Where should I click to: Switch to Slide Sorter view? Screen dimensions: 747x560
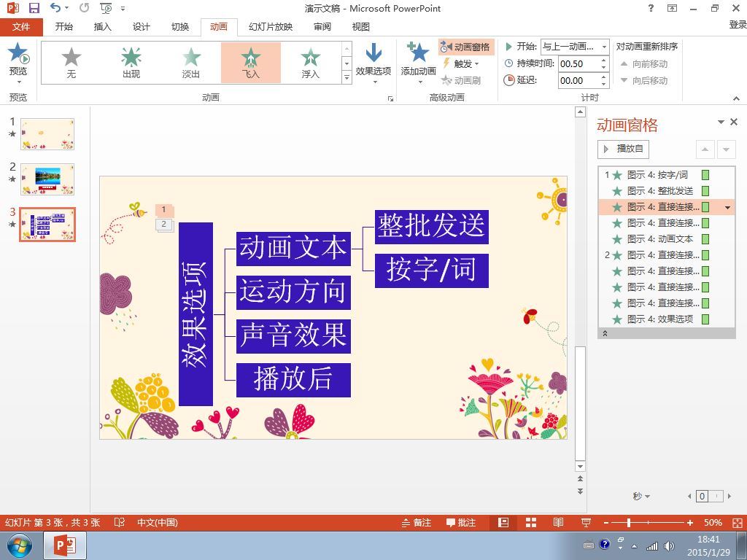[x=531, y=523]
